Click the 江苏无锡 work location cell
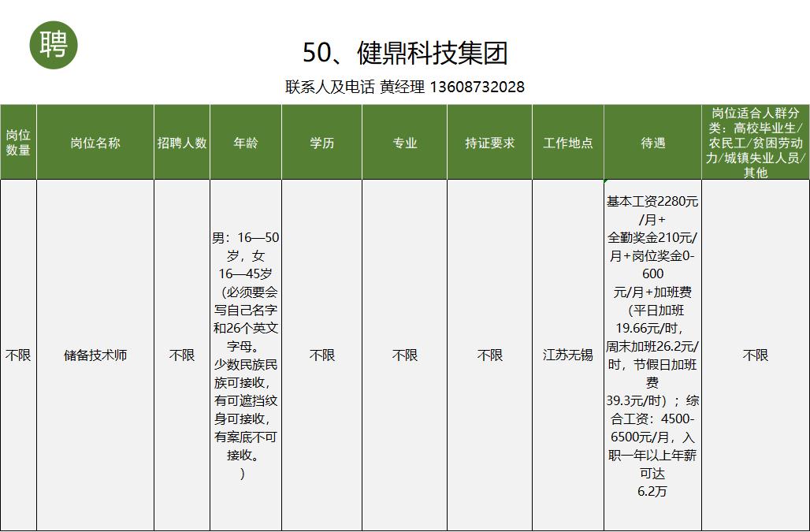This screenshot has height=532, width=810. pyautogui.click(x=569, y=355)
